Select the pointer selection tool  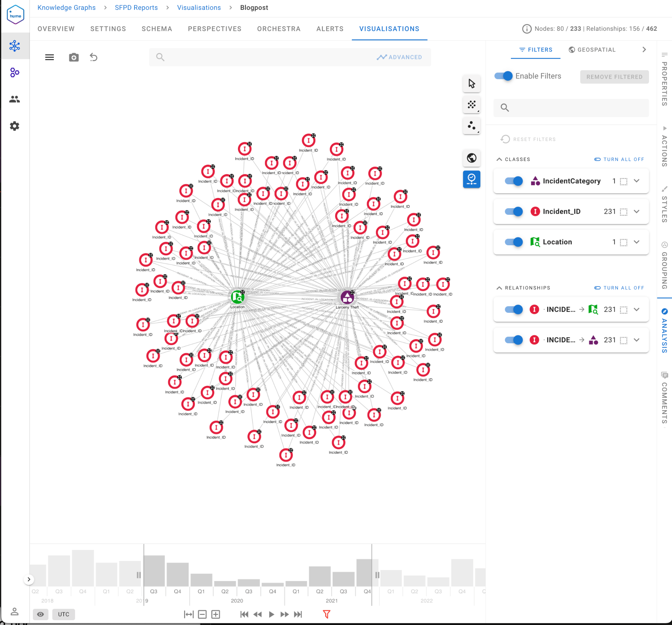(472, 83)
